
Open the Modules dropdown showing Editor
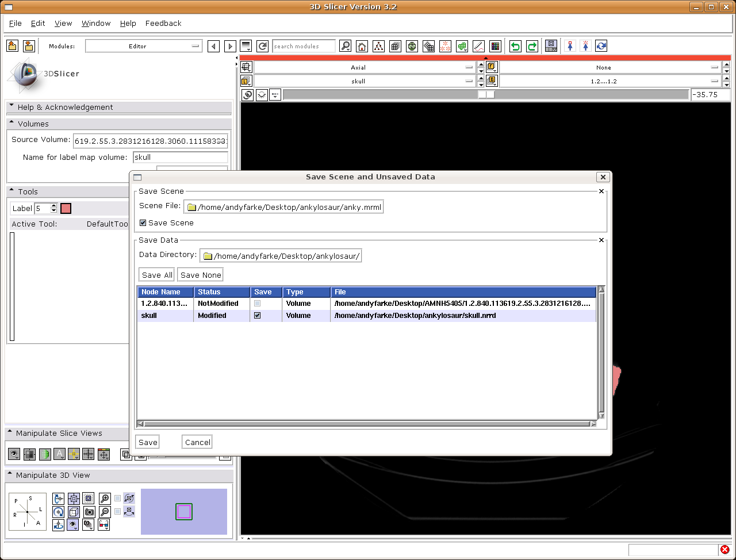[144, 46]
